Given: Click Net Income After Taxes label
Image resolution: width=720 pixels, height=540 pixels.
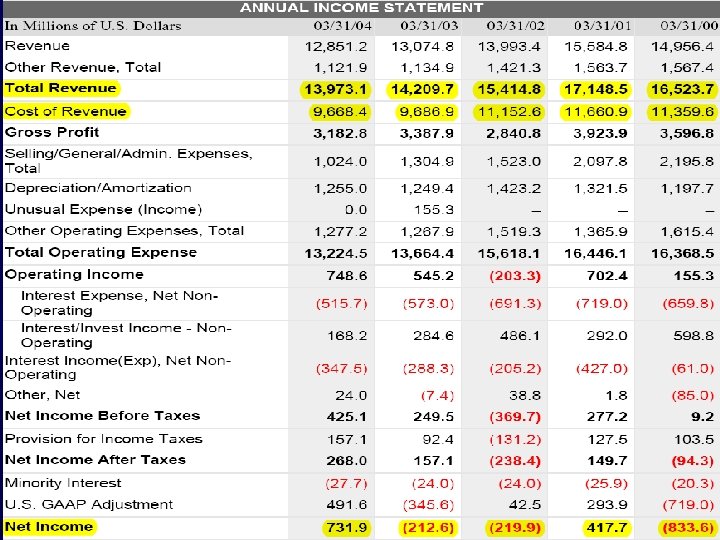Looking at the screenshot, I should tap(95, 460).
